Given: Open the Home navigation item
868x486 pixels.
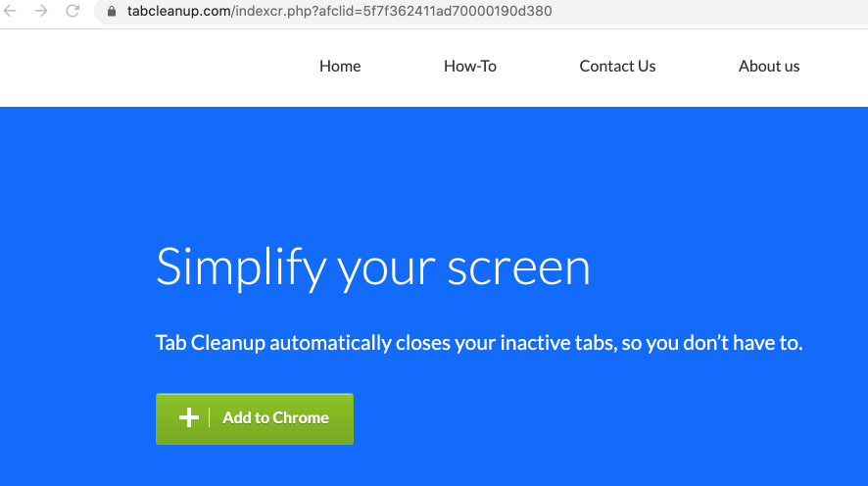Looking at the screenshot, I should pyautogui.click(x=340, y=67).
